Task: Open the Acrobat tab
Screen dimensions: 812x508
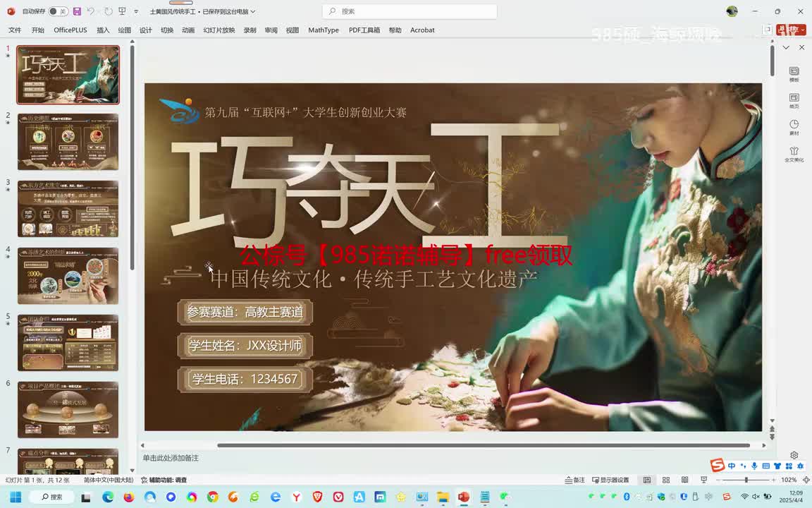Action: (423, 30)
